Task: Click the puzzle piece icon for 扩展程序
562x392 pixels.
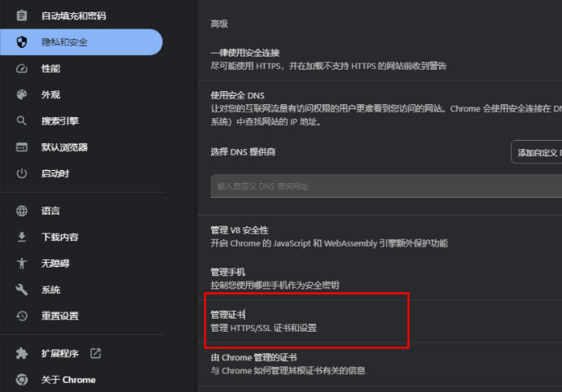Action: click(22, 353)
